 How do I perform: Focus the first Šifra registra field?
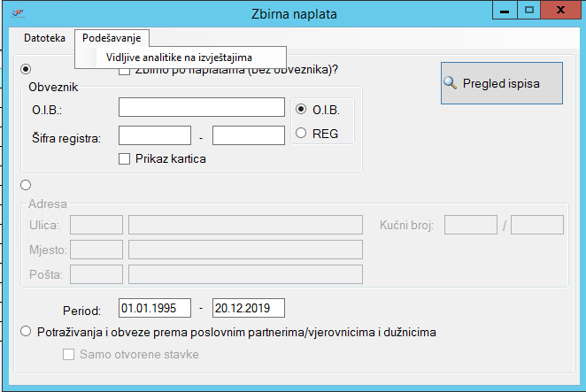pyautogui.click(x=155, y=135)
